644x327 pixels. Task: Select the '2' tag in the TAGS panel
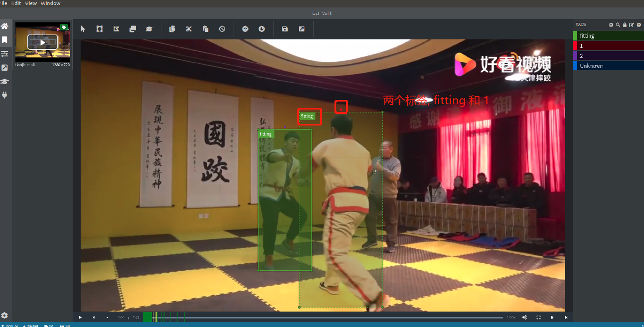click(x=605, y=55)
